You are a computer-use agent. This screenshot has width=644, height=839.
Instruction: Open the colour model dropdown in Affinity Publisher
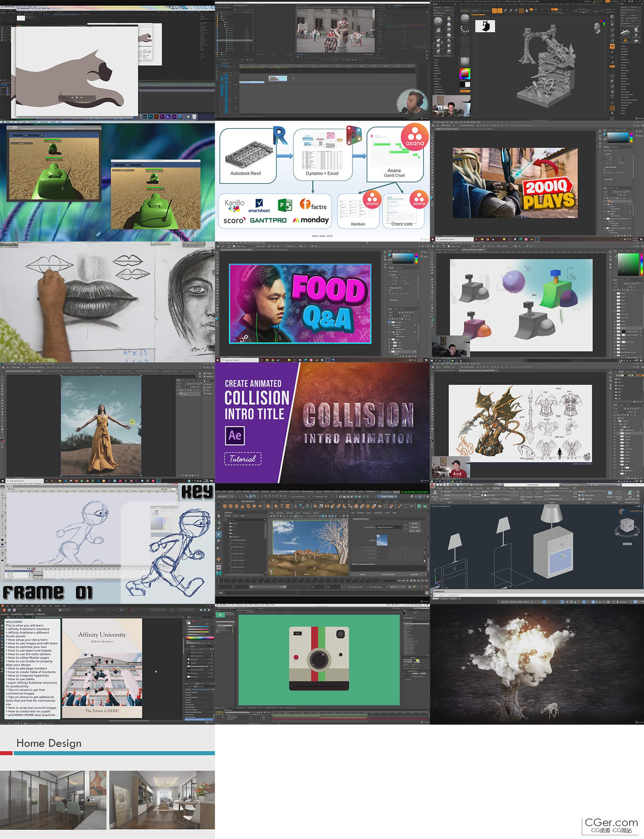click(x=207, y=624)
